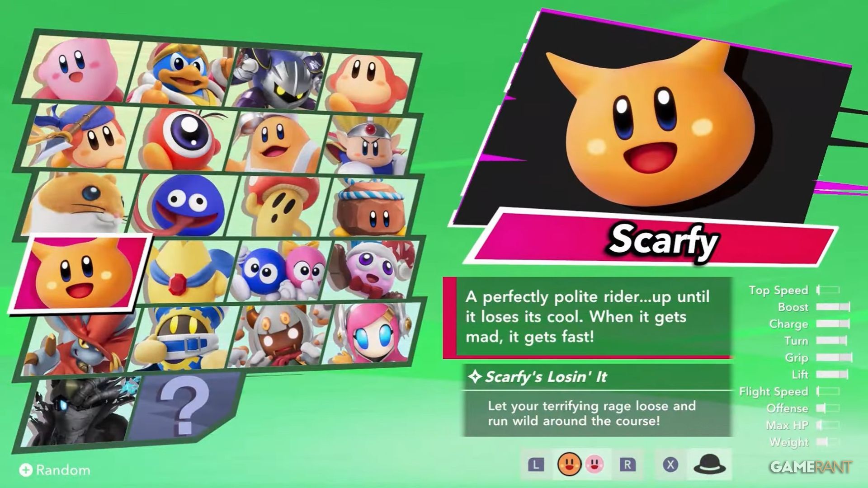Open hat selection with bowler hat icon

click(709, 464)
